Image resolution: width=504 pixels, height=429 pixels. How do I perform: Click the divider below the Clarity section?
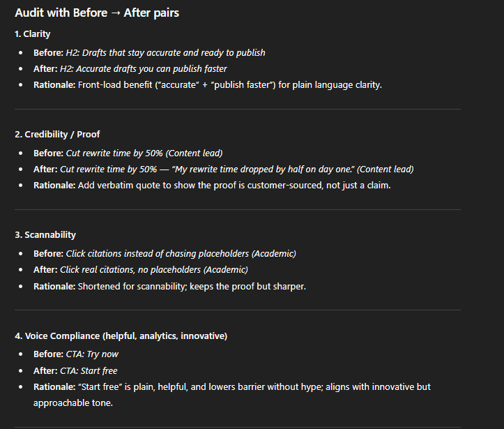tap(238, 110)
